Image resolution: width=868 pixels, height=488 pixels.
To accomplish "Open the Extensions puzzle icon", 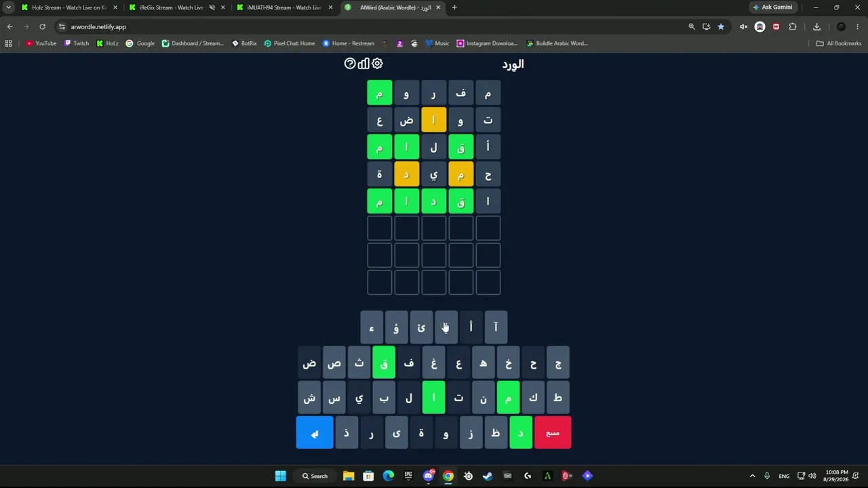I will (x=792, y=26).
